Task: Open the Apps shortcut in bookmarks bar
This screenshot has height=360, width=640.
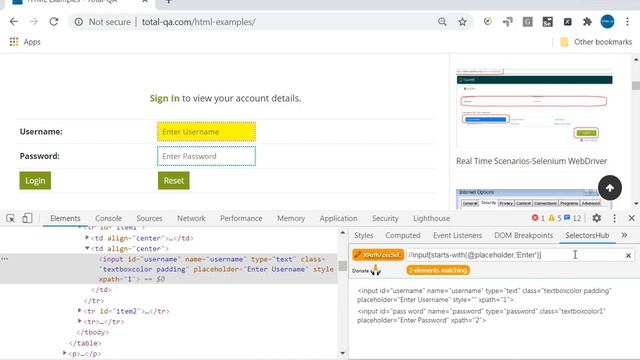Action: (x=25, y=42)
